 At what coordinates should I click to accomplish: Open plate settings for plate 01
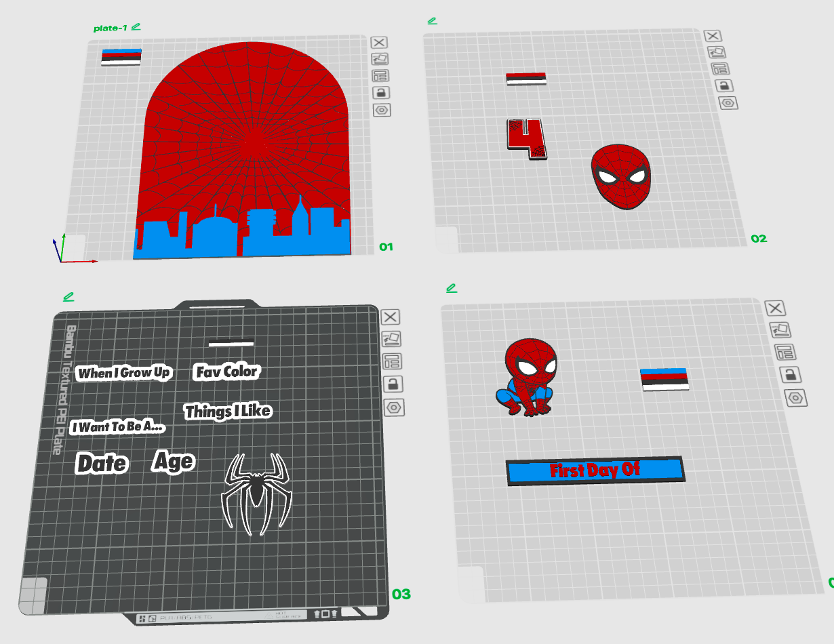382,110
